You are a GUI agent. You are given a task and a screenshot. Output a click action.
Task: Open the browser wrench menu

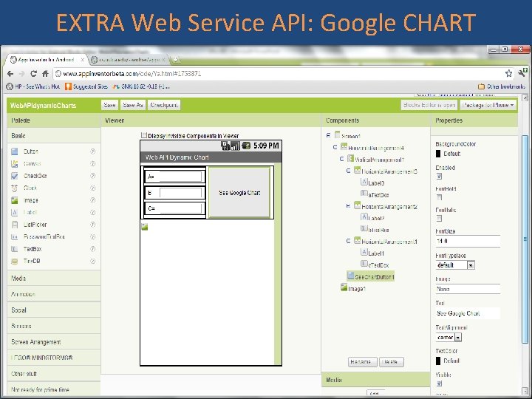click(522, 72)
